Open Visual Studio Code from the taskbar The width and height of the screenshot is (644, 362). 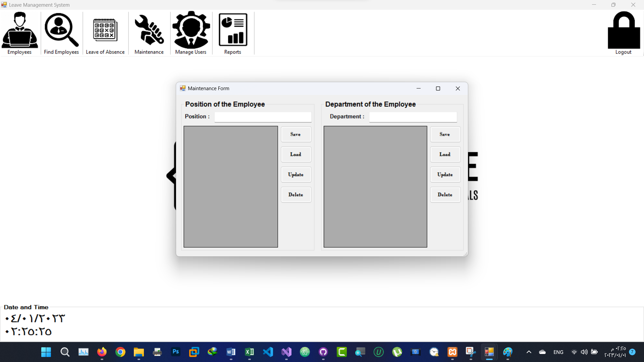[x=268, y=352]
